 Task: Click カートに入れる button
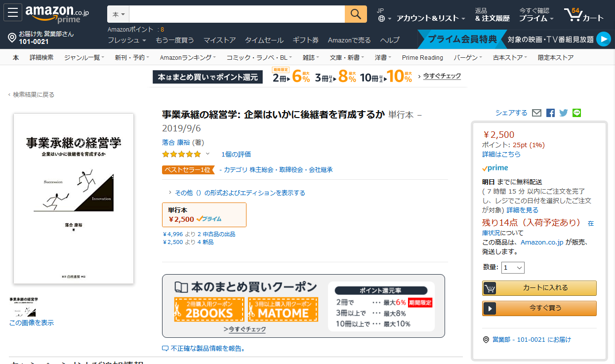(539, 288)
